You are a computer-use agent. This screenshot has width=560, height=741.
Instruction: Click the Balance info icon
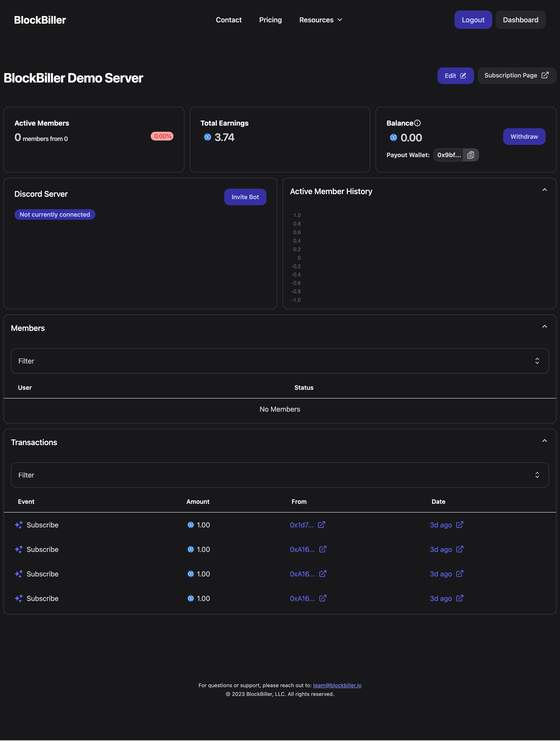417,123
